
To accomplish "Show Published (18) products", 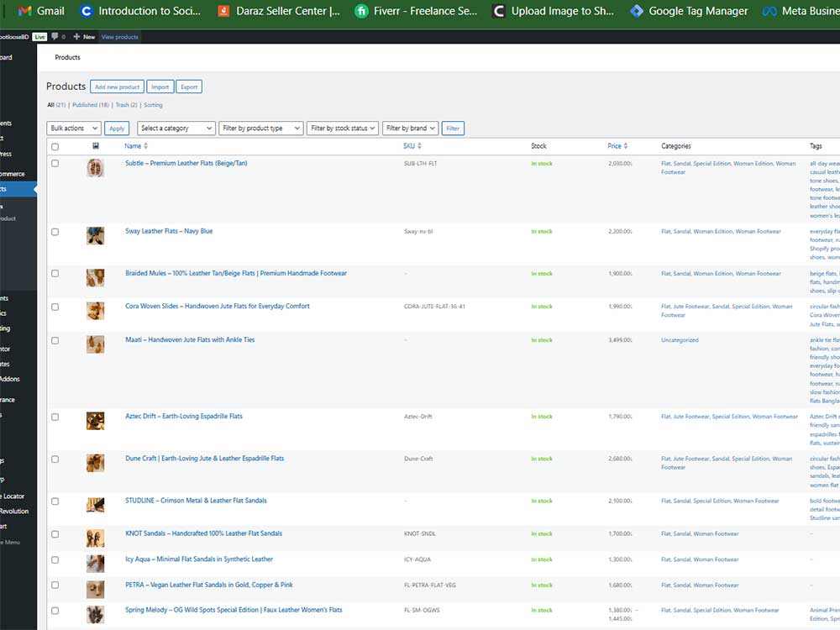I will [91, 105].
